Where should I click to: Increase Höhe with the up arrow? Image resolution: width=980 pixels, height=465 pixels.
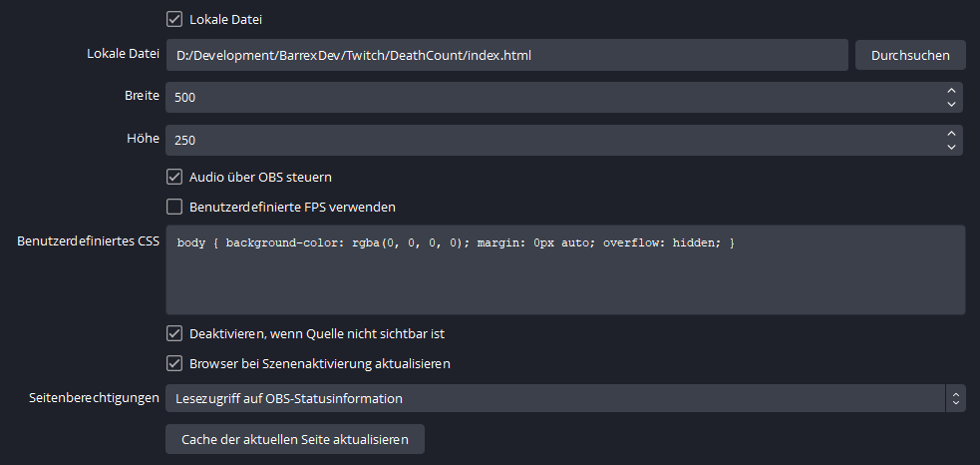pos(951,134)
